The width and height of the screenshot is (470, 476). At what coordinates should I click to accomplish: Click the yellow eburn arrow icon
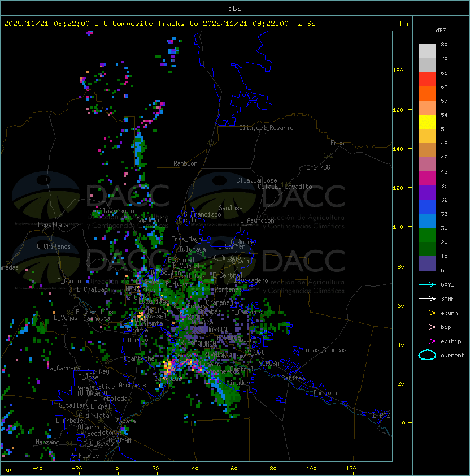click(x=427, y=313)
